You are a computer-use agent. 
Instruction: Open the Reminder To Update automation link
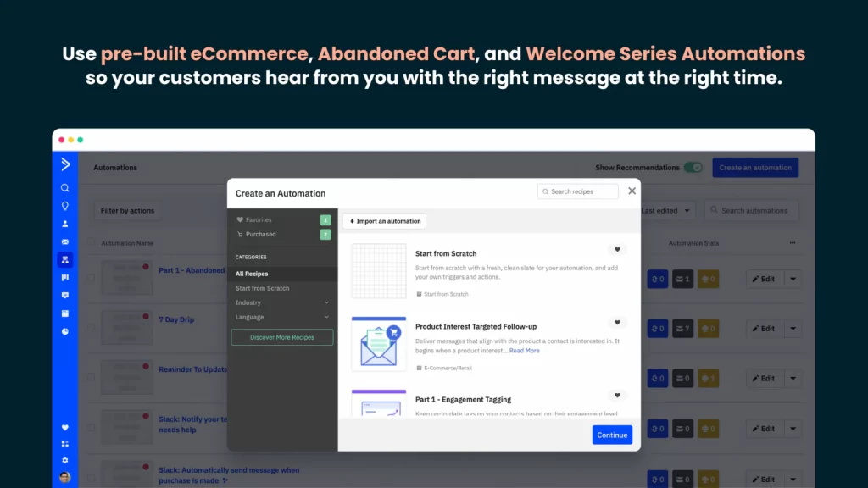pyautogui.click(x=192, y=369)
